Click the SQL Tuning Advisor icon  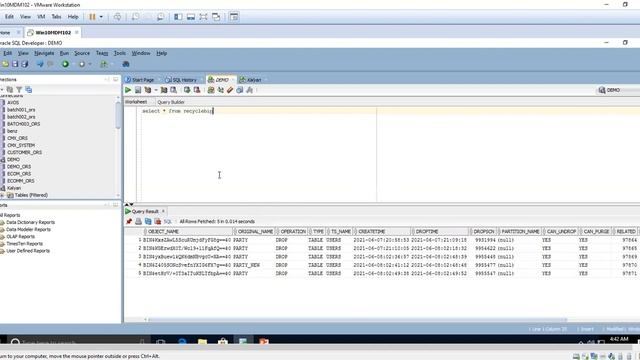tap(173, 90)
